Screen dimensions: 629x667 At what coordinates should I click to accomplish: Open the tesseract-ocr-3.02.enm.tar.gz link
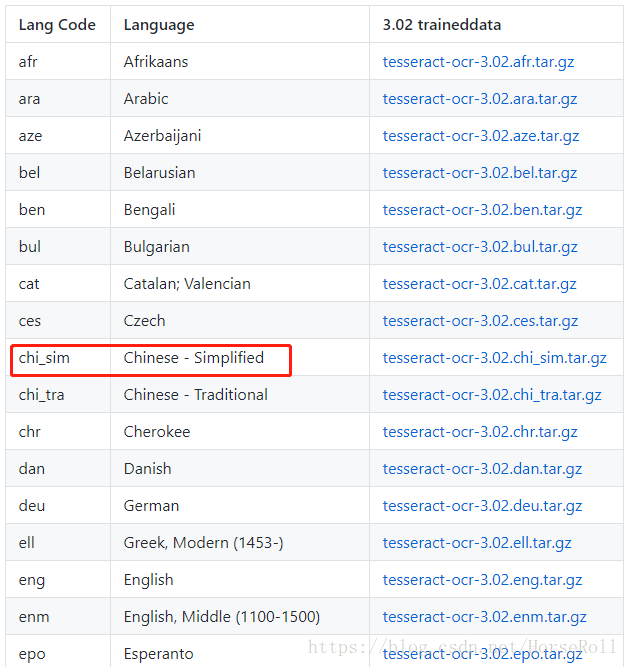484,617
